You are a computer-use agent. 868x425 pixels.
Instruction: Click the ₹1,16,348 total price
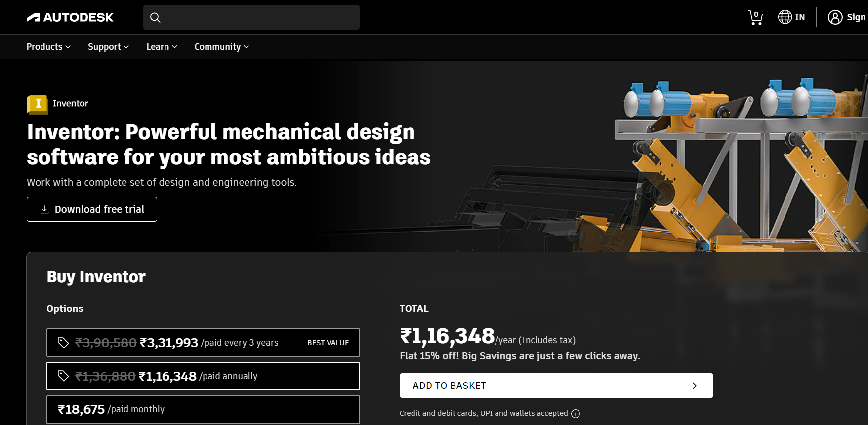(447, 336)
